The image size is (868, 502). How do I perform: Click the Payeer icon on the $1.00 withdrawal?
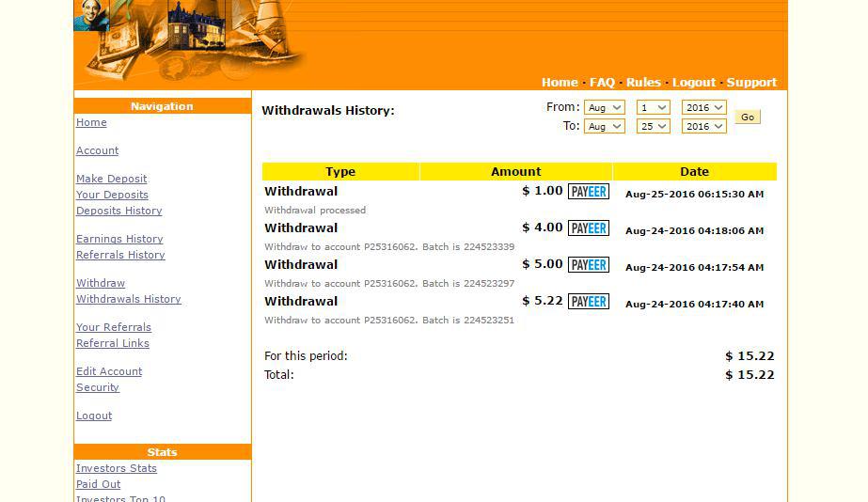588,192
